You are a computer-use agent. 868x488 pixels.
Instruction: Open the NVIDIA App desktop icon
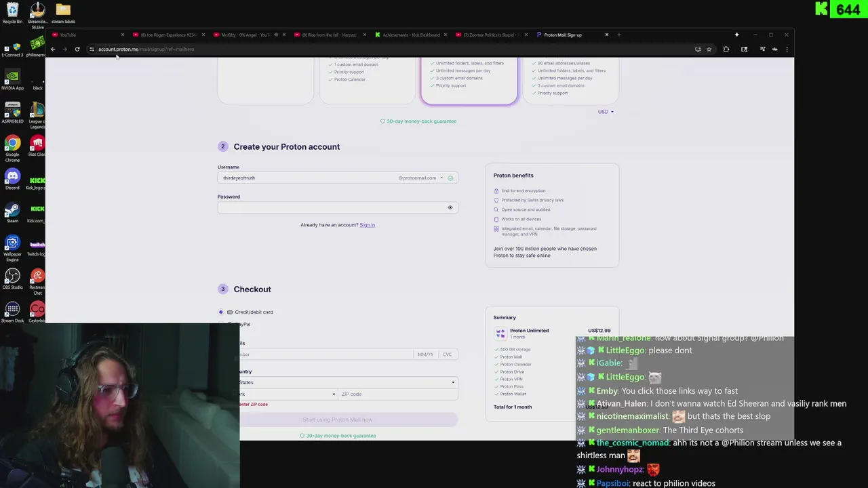point(12,80)
